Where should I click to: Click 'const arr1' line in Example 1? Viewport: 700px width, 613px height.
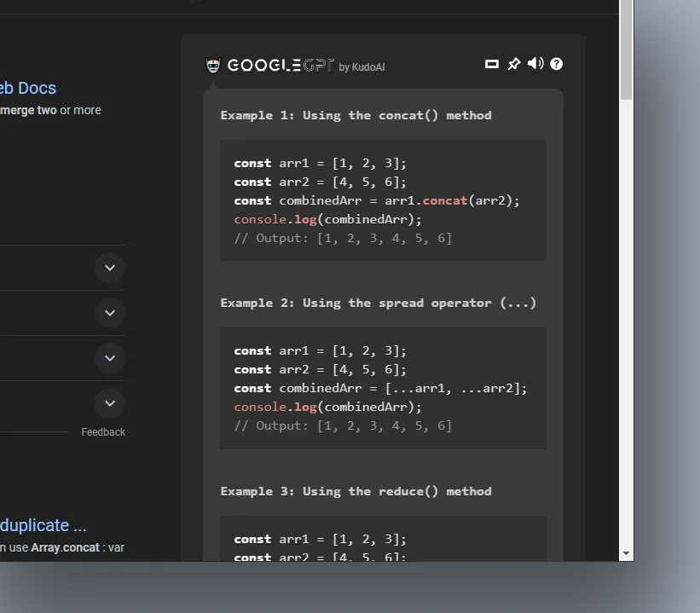(320, 164)
